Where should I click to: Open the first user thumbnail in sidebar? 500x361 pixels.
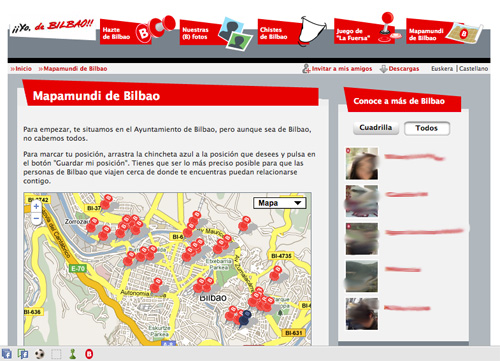coord(362,164)
